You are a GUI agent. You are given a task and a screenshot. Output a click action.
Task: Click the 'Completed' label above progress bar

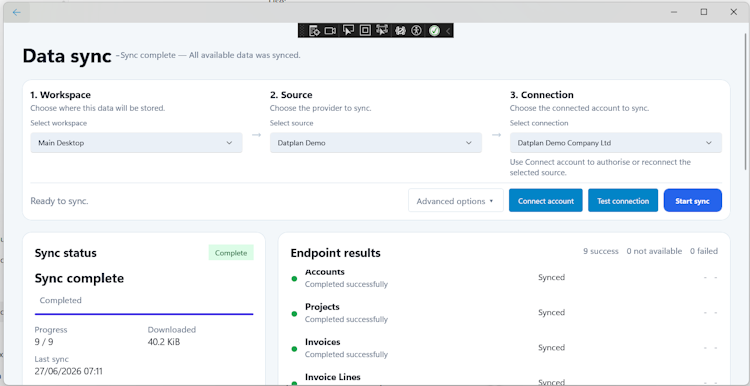click(x=61, y=300)
